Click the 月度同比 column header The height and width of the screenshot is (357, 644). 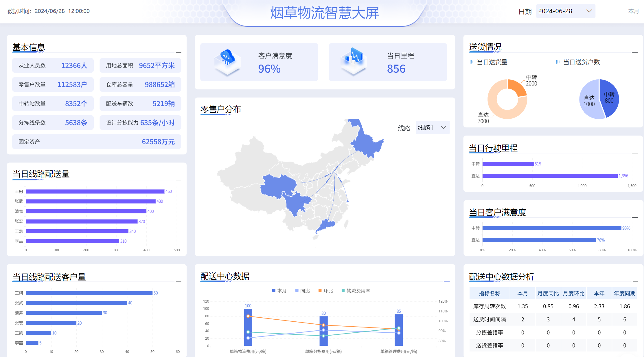tap(548, 293)
